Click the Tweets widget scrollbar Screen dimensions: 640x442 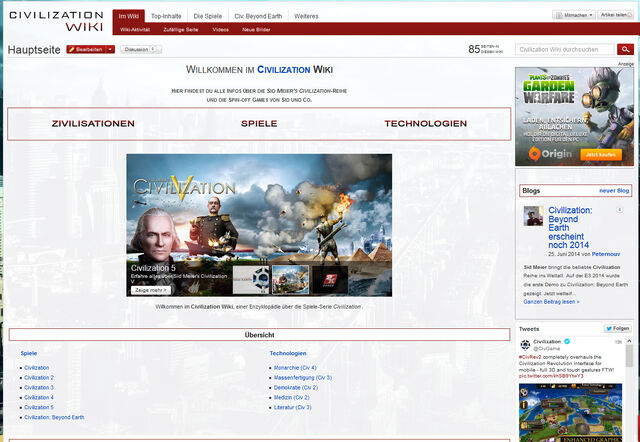pyautogui.click(x=629, y=355)
